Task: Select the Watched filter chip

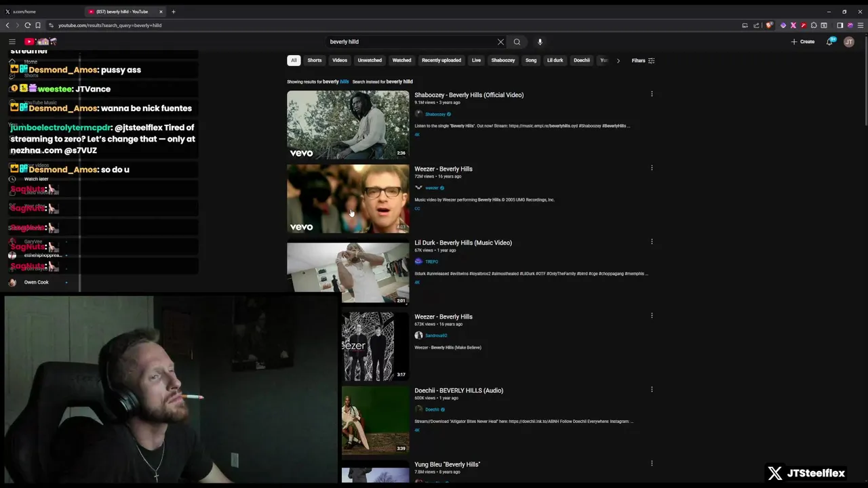Action: point(401,60)
